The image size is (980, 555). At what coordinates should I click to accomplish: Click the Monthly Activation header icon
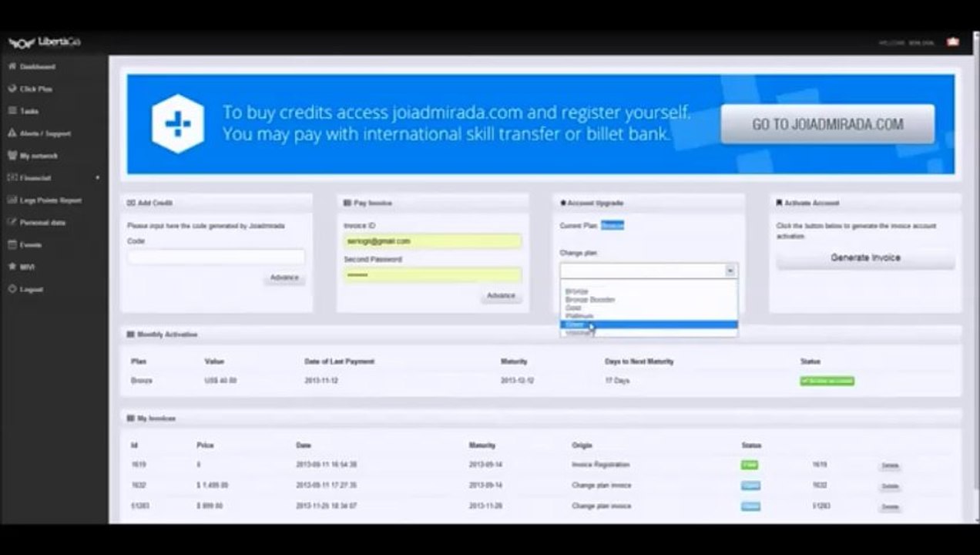point(131,335)
